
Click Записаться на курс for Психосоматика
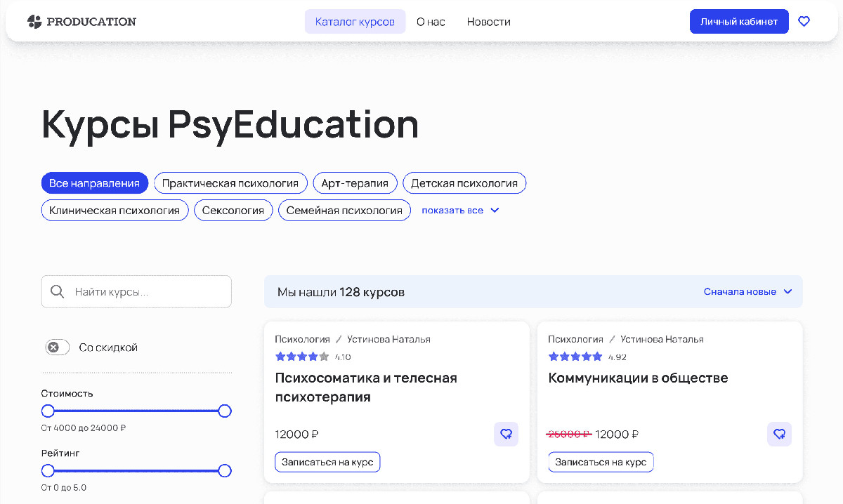point(327,462)
